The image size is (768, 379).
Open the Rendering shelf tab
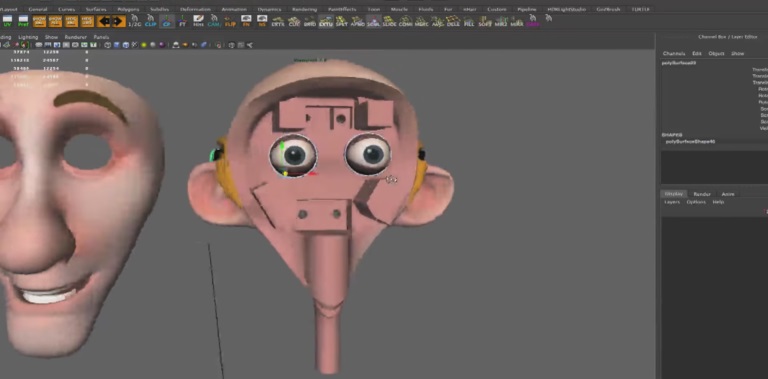tap(305, 9)
